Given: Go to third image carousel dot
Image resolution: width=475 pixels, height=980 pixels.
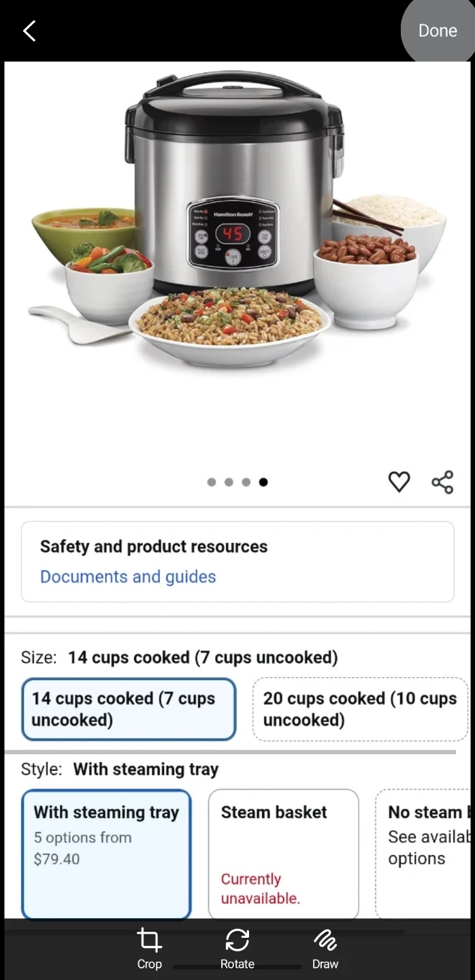Looking at the screenshot, I should coord(246,482).
